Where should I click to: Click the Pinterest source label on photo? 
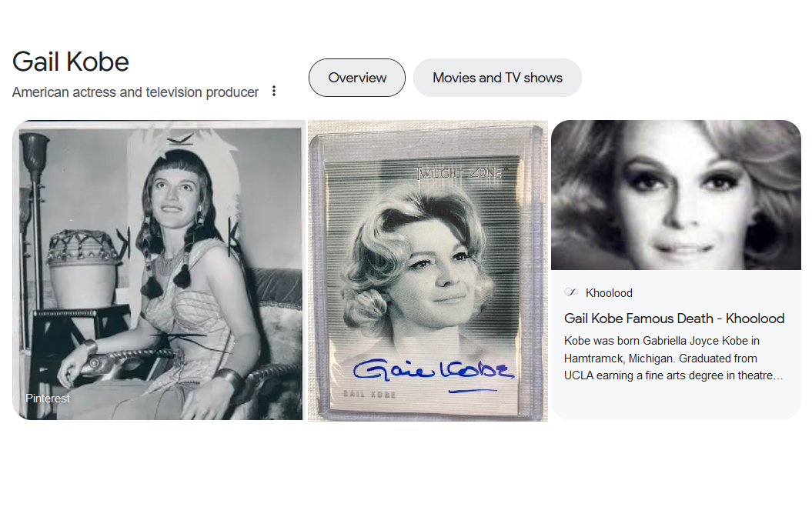click(48, 399)
